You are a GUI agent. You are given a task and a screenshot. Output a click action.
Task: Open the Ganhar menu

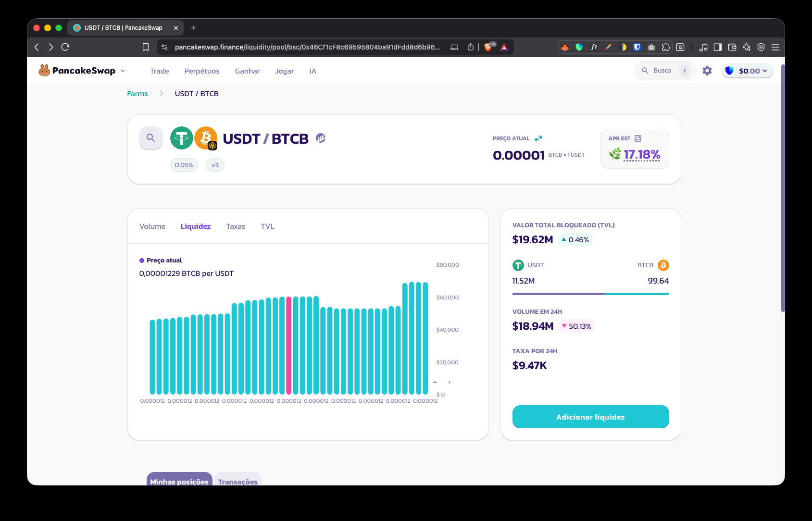pyautogui.click(x=247, y=71)
